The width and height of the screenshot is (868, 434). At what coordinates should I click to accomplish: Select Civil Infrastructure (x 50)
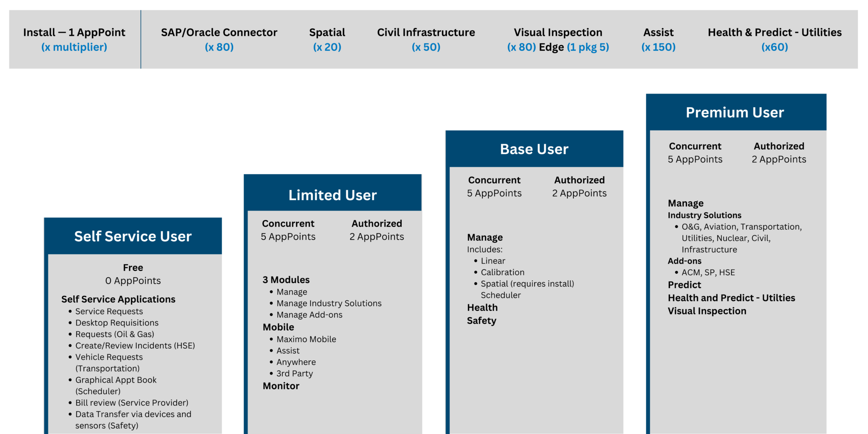426,39
